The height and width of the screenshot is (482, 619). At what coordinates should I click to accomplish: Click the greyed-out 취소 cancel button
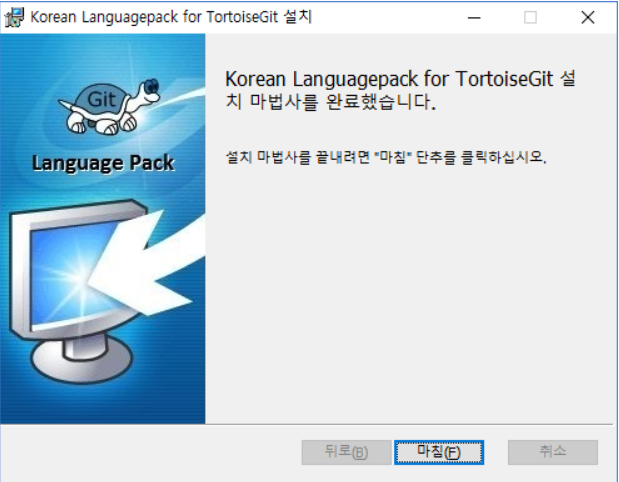tap(553, 452)
